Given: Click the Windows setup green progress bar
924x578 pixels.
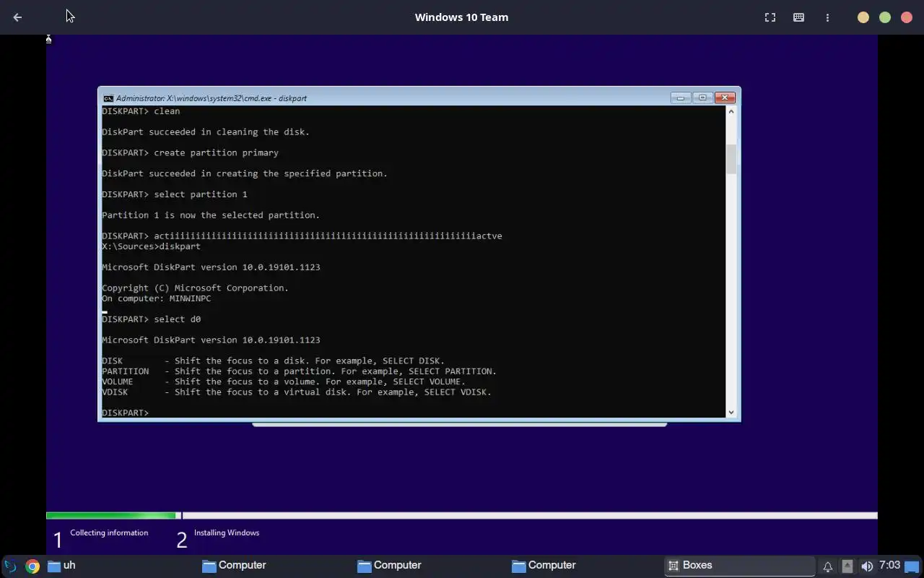Looking at the screenshot, I should click(x=111, y=515).
